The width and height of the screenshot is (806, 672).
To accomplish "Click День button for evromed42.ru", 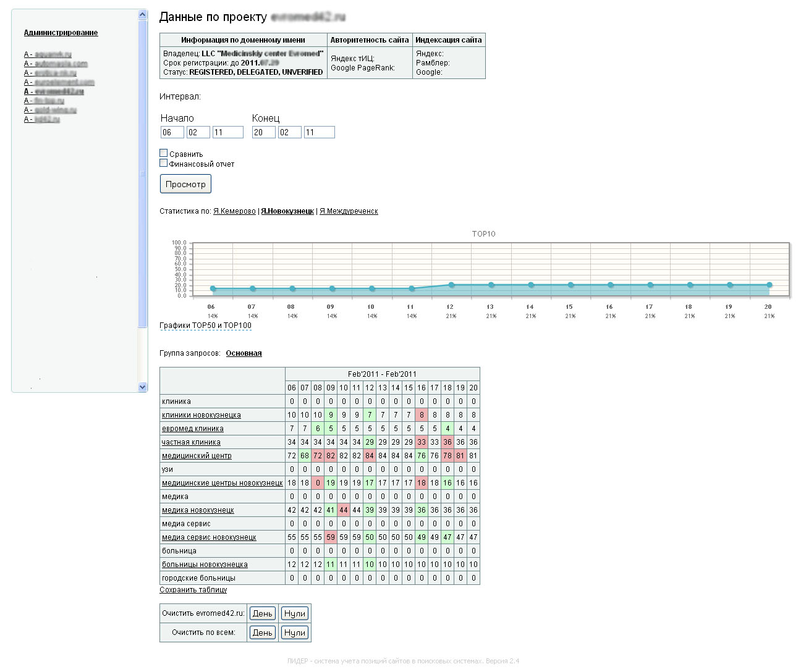I will 262,613.
